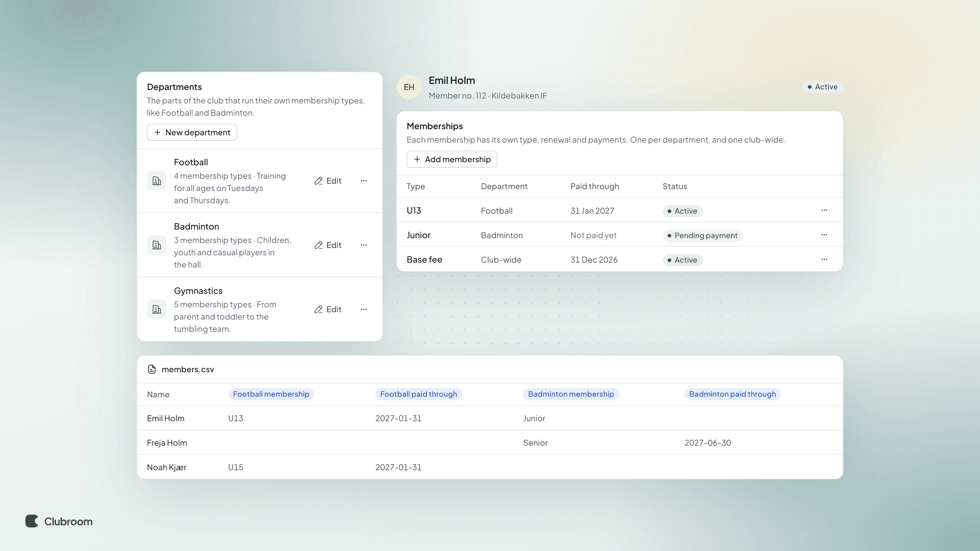Select the Freja Holm row in members.csv
Screen dimensions: 980x551
pos(490,443)
